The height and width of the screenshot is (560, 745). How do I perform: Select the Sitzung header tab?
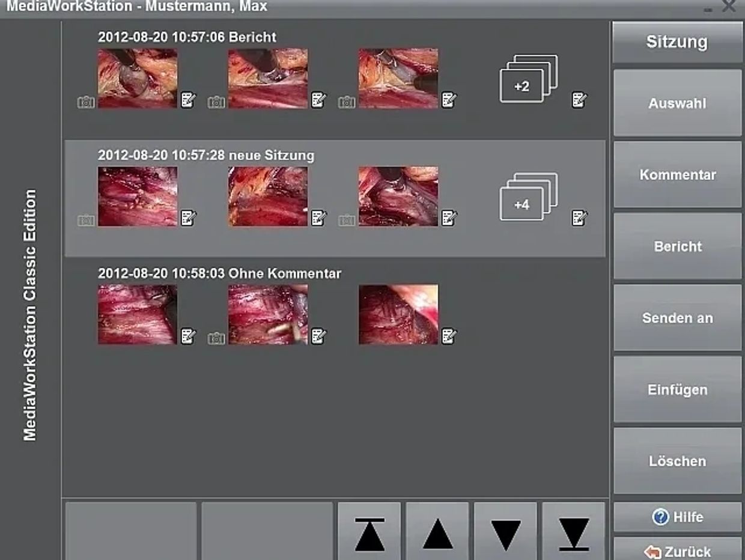coord(677,42)
